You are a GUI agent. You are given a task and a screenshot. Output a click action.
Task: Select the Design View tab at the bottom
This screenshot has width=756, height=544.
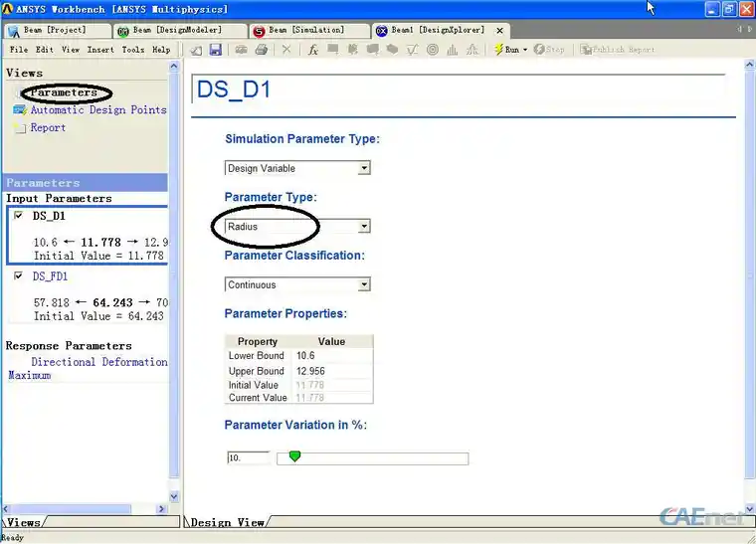(x=227, y=522)
